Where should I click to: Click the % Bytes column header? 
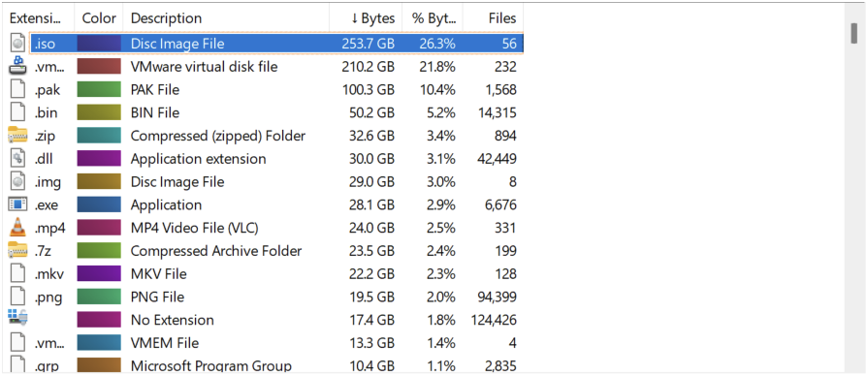click(x=433, y=18)
